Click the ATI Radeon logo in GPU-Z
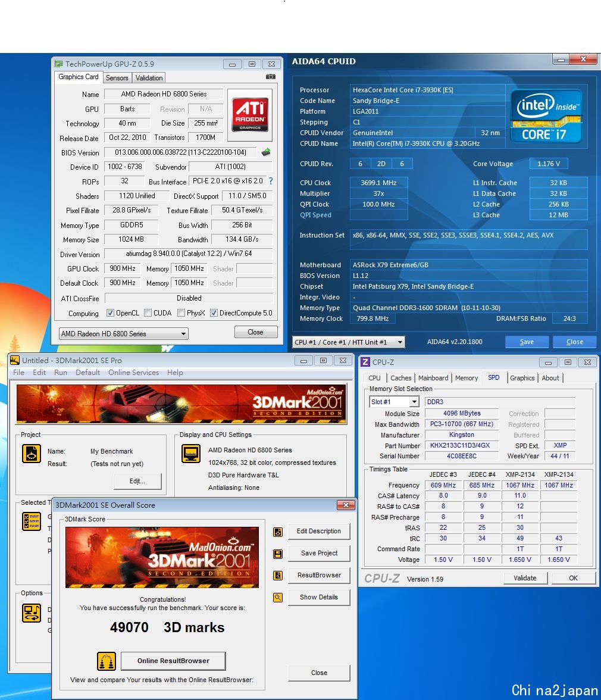The height and width of the screenshot is (700, 601). (250, 114)
